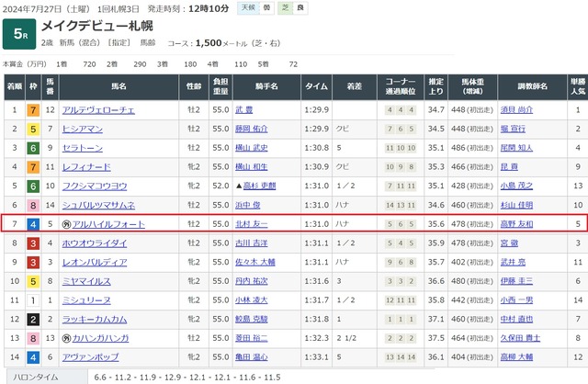
Task: Click the body weight cell 486(初出走)
Action: pos(472,148)
